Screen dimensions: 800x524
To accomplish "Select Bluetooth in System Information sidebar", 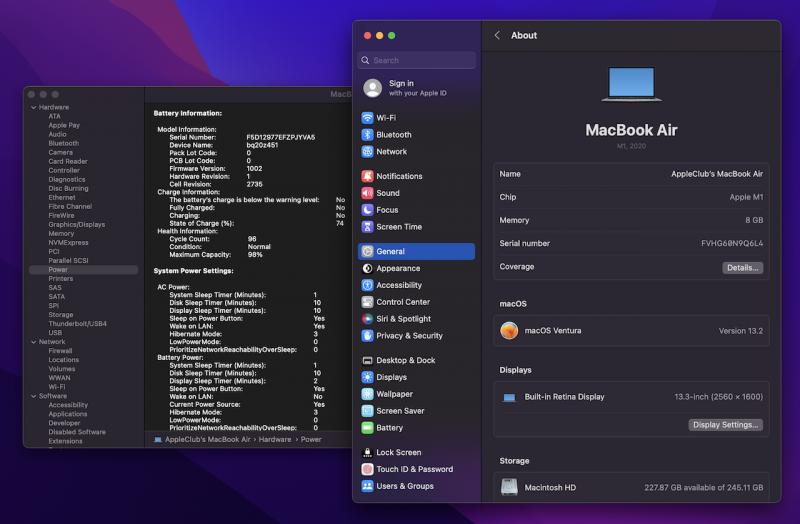I will point(64,143).
